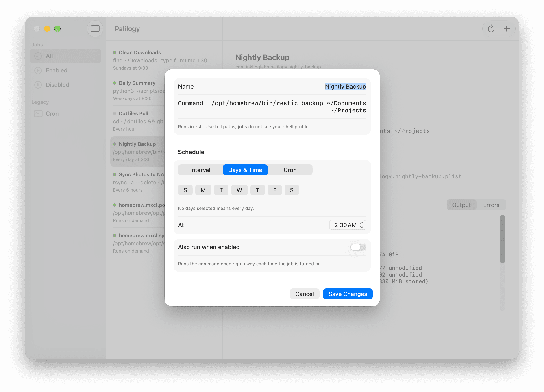The width and height of the screenshot is (544, 392).
Task: Click the Name field with Nightly Backup
Action: click(345, 87)
